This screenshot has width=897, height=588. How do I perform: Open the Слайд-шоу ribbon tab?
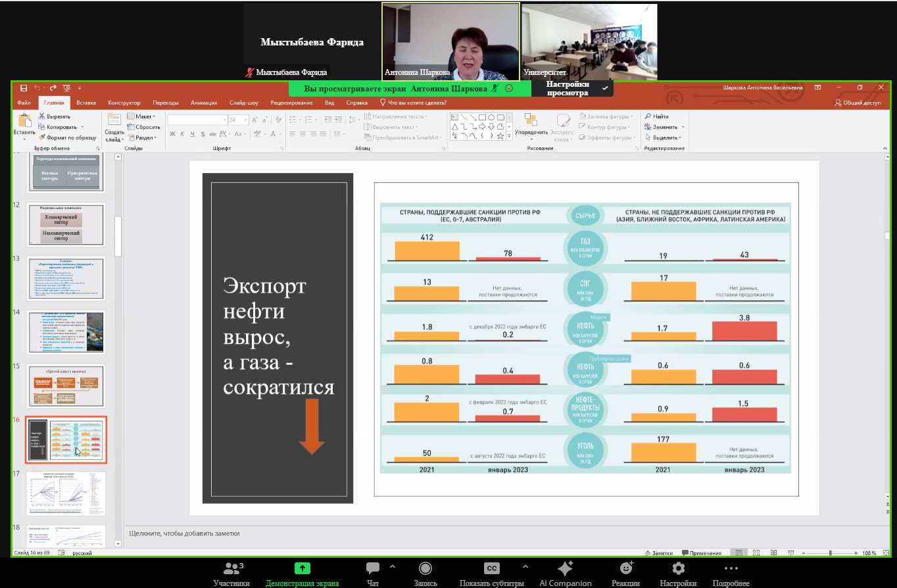243,103
